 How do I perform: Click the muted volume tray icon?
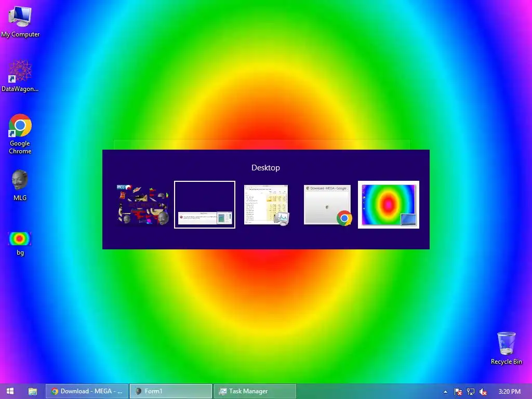[483, 392]
